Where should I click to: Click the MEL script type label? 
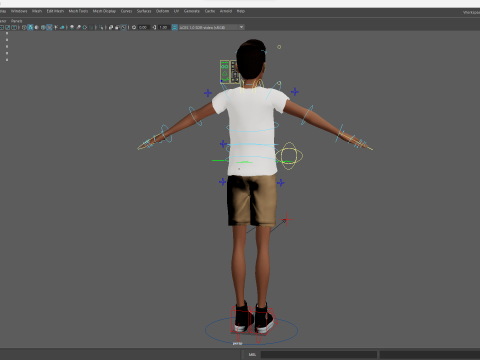point(252,354)
